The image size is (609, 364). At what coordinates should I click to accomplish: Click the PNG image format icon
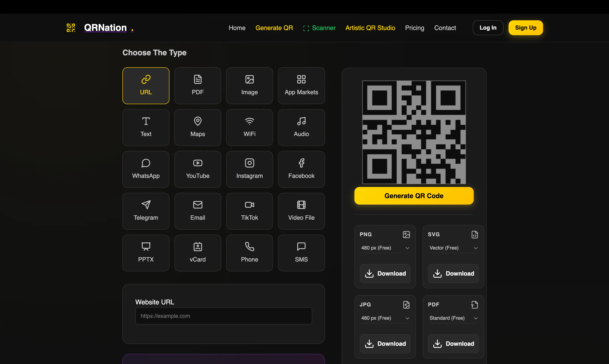[406, 235]
